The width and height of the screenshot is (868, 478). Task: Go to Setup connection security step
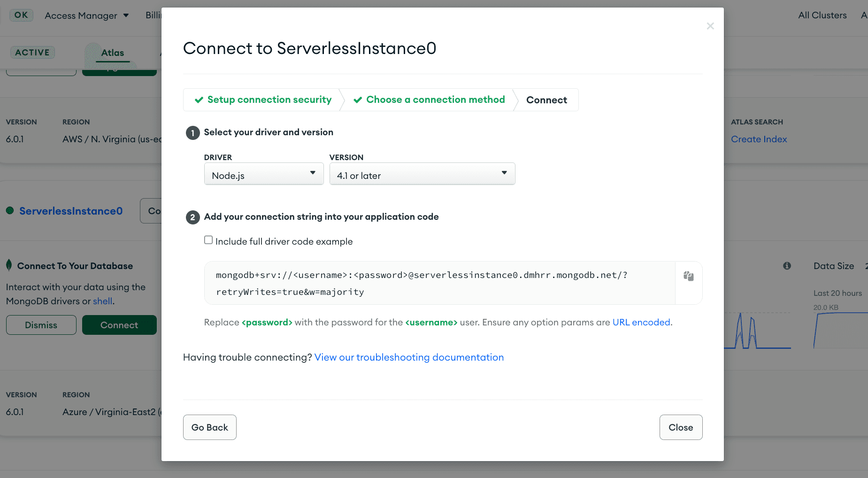click(263, 100)
